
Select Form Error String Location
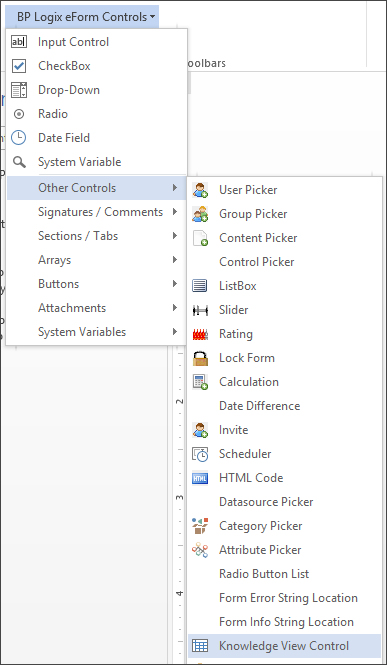click(284, 598)
